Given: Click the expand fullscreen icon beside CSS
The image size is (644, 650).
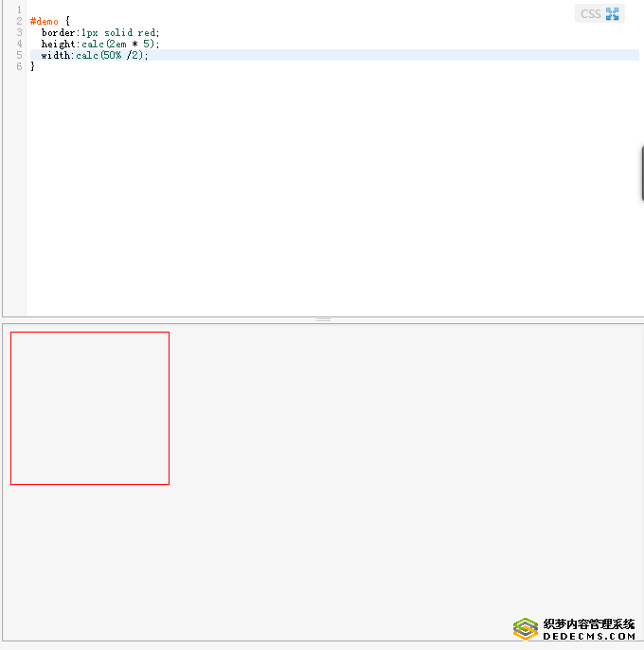Looking at the screenshot, I should click(613, 13).
